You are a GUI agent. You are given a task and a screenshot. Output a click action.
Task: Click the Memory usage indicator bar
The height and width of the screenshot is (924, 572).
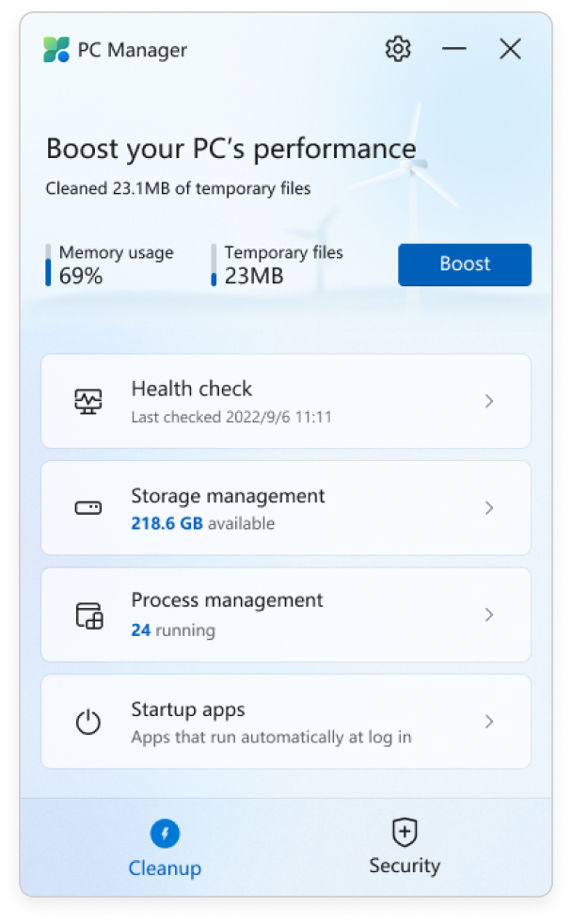(50, 264)
